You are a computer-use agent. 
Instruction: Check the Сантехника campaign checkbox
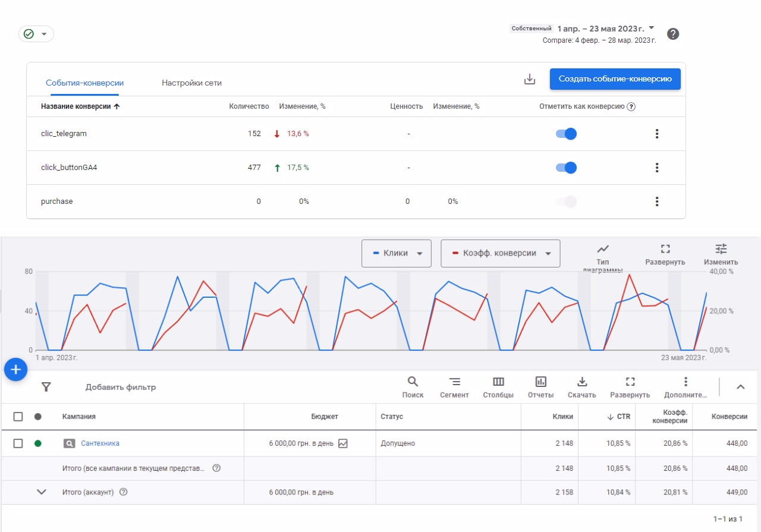18,443
